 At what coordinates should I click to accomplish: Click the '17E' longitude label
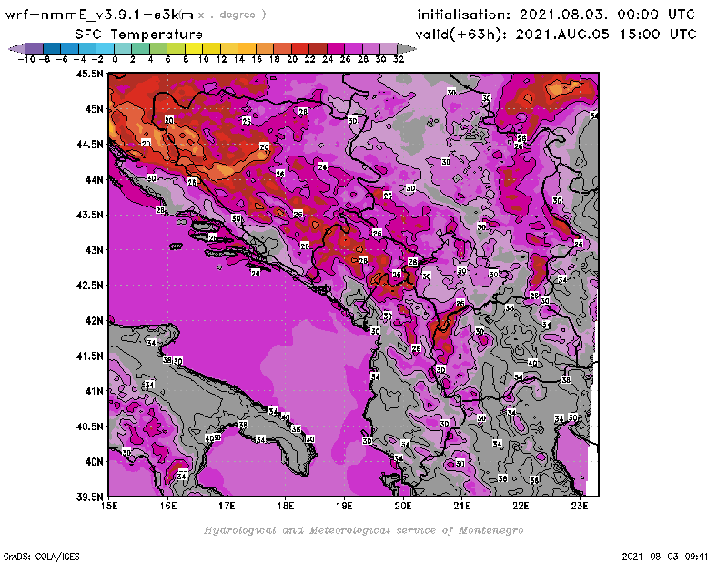(227, 506)
